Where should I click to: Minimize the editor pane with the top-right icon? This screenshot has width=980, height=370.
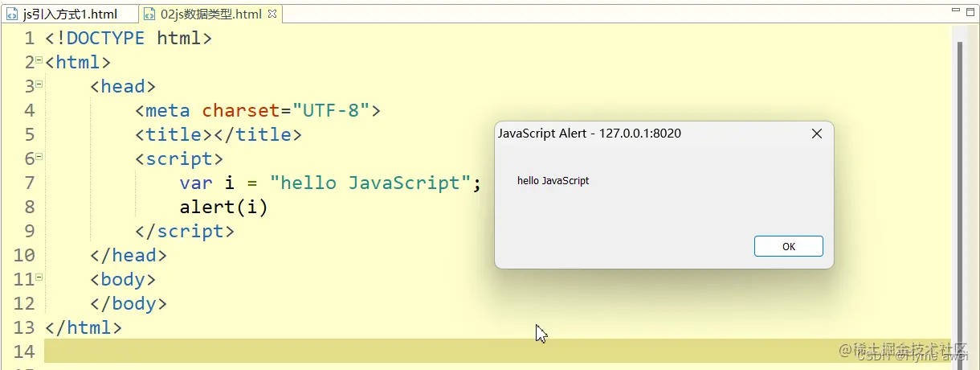955,11
